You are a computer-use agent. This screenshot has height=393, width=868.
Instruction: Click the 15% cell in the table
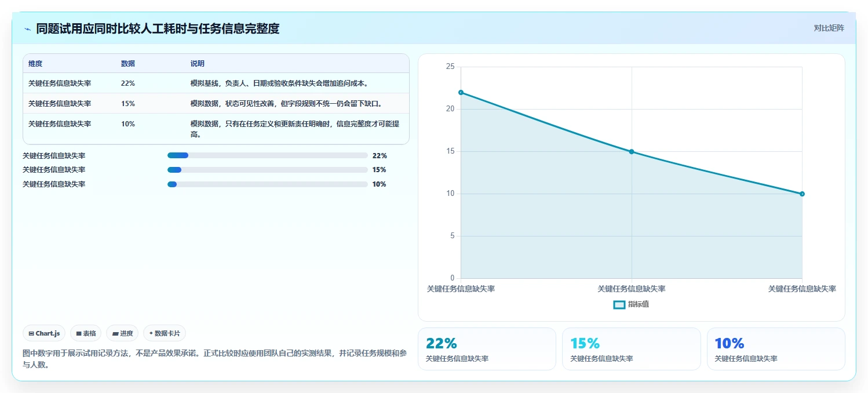click(128, 104)
